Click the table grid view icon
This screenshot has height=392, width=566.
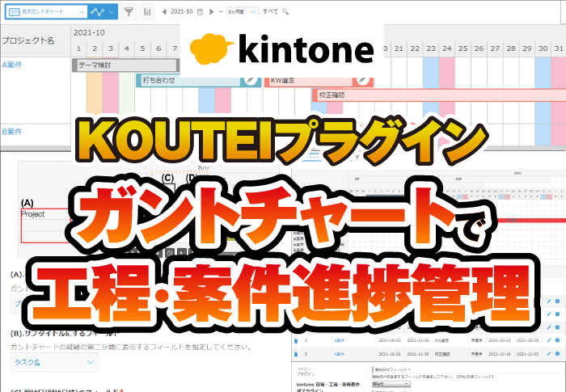(x=14, y=11)
